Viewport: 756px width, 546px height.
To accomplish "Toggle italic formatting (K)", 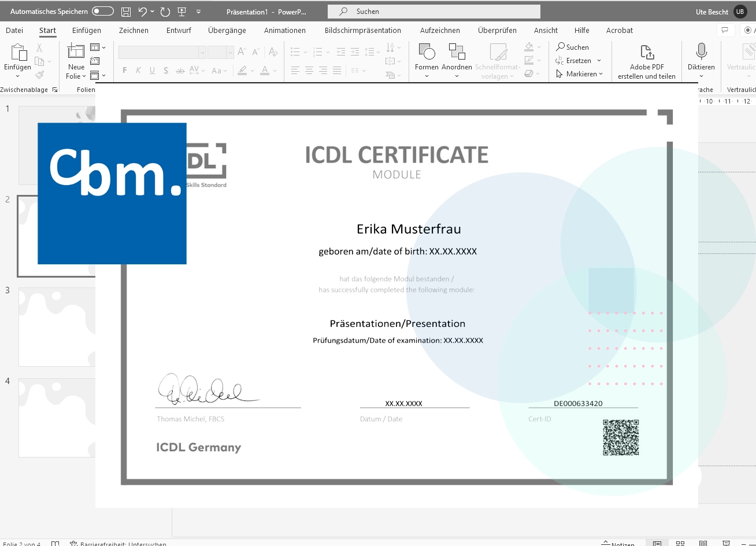I will coord(138,71).
